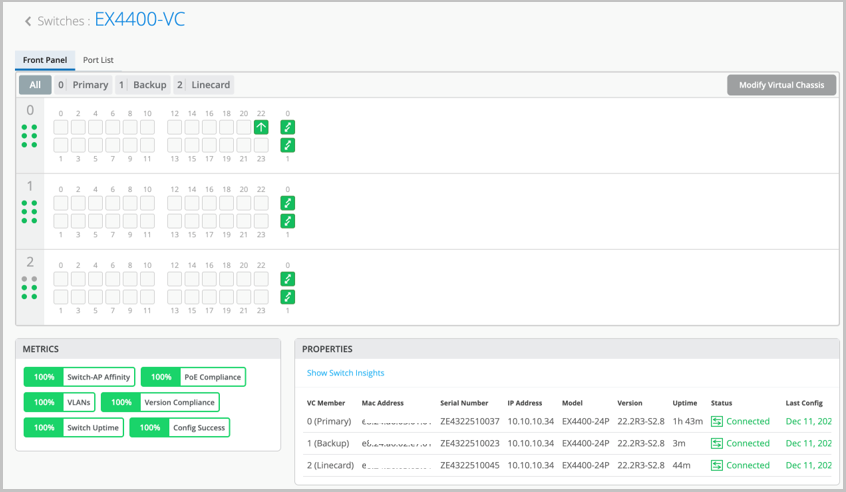Select active uplink port 22 on member 0
The width and height of the screenshot is (846, 492).
pos(261,127)
